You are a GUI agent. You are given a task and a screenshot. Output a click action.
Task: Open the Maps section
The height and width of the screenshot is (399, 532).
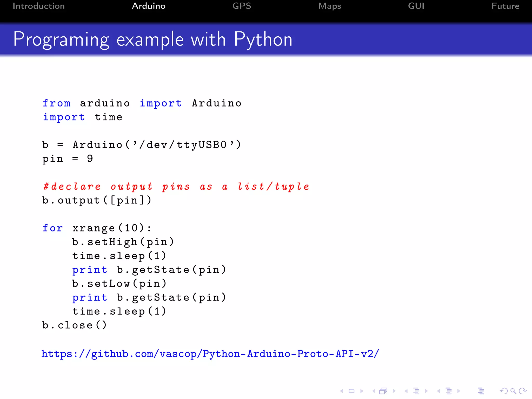coord(330,6)
